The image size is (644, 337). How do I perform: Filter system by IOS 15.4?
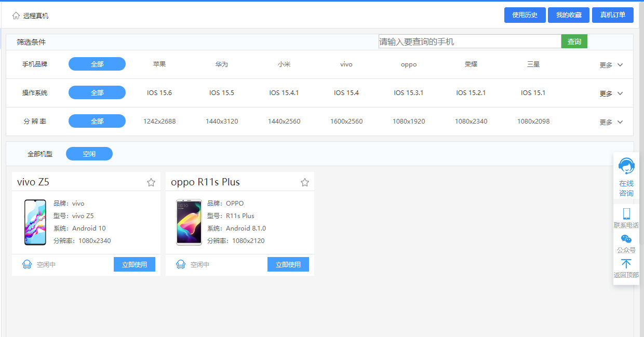coord(346,93)
